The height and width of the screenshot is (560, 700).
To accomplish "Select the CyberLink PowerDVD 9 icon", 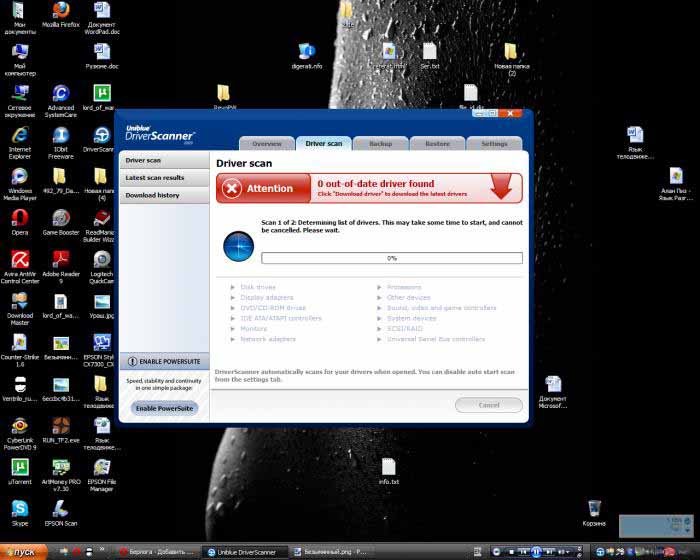I will click(x=20, y=433).
